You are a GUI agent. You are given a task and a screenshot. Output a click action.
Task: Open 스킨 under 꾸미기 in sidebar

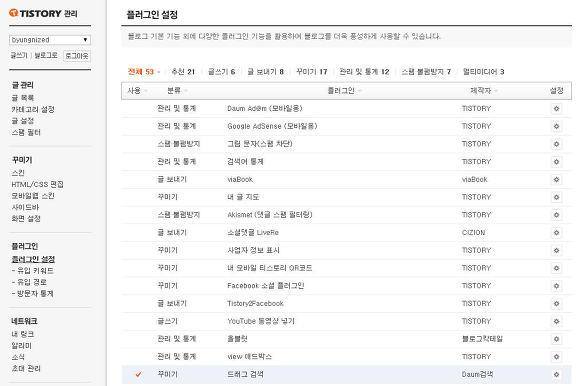18,173
